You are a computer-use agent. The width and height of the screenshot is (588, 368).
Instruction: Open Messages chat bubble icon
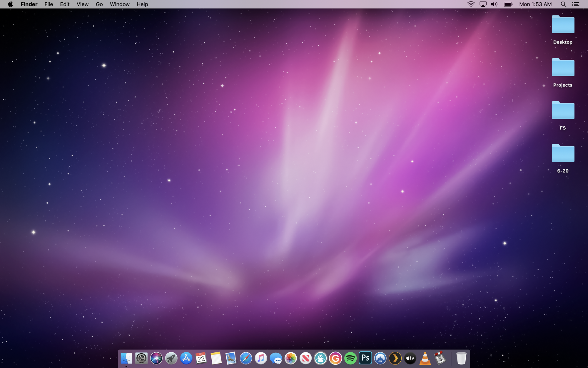pos(276,358)
